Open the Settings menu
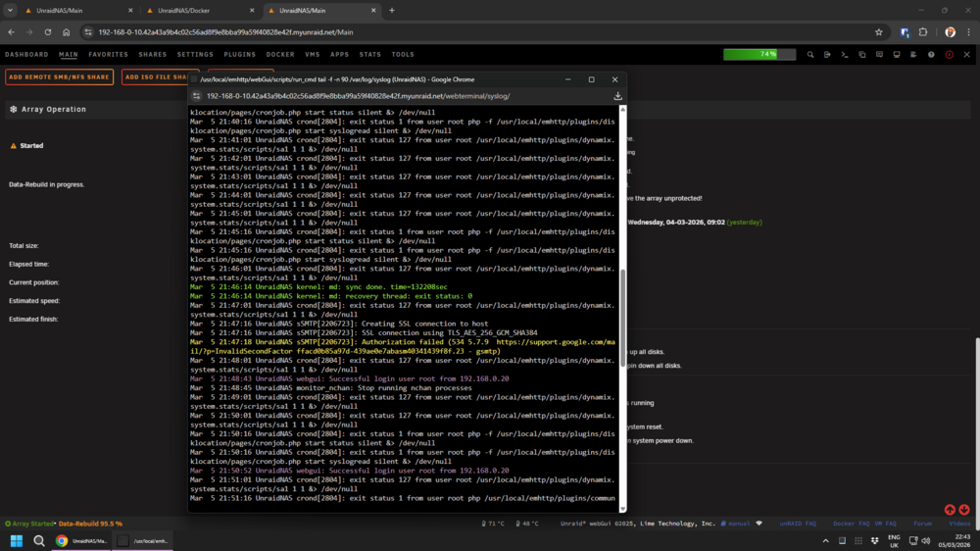Image resolution: width=980 pixels, height=551 pixels. coord(195,54)
